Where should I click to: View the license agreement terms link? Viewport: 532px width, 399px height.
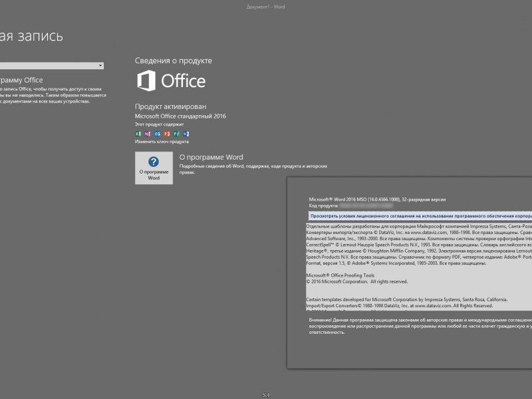click(420, 215)
